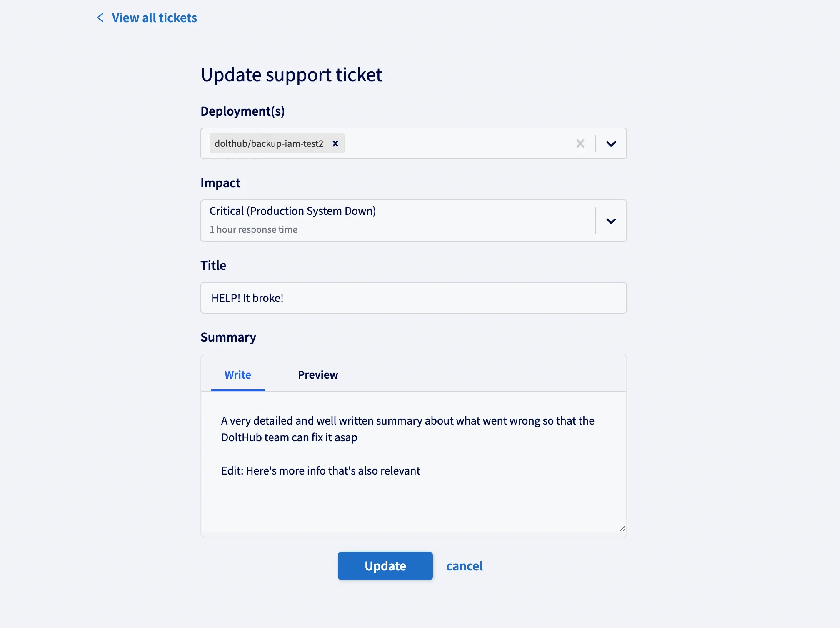Remove the dolthub/backup-iam-test2 deployment tag
Viewport: 840px width, 628px height.
[335, 143]
